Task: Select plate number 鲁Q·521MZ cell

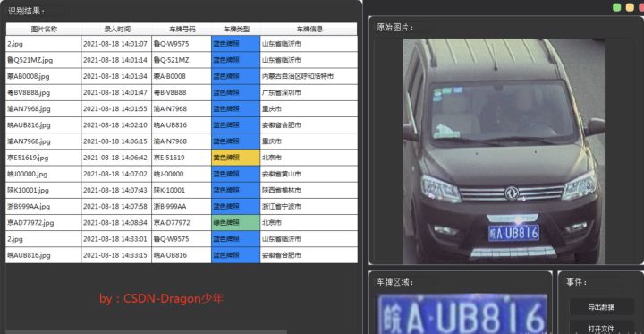Action: coord(182,60)
